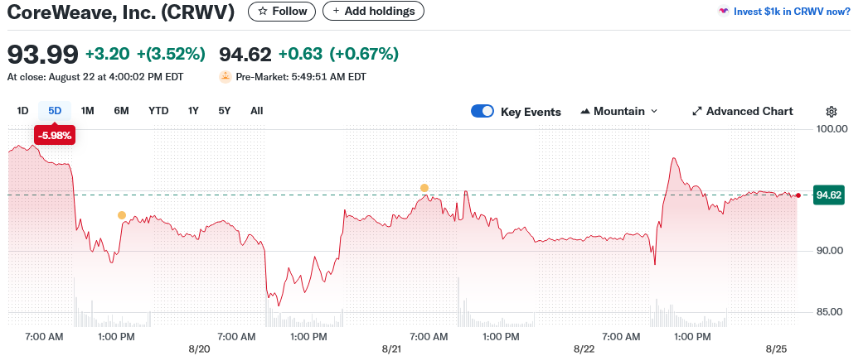This screenshot has width=868, height=356.
Task: Show the 5Y range chart
Action: click(x=224, y=111)
